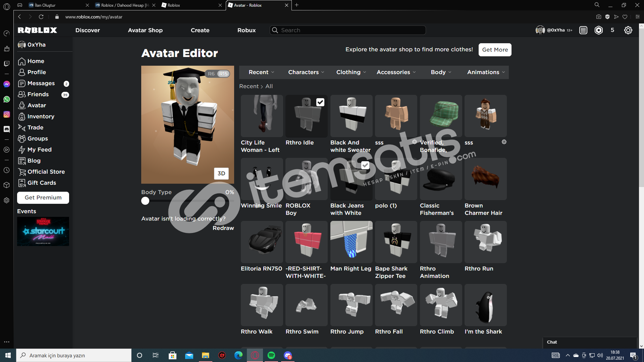The height and width of the screenshot is (362, 644).
Task: Open the Avatar Shop menu
Action: [x=145, y=30]
